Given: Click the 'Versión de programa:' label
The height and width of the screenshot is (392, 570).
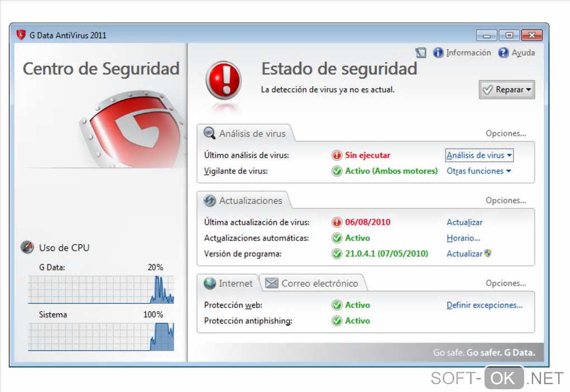Looking at the screenshot, I should (x=243, y=254).
